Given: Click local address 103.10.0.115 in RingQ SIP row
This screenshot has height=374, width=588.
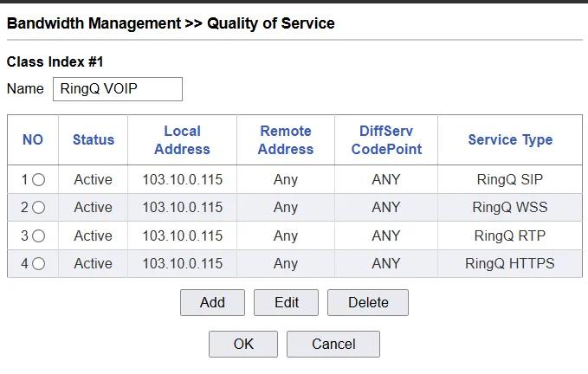Looking at the screenshot, I should 183,179.
